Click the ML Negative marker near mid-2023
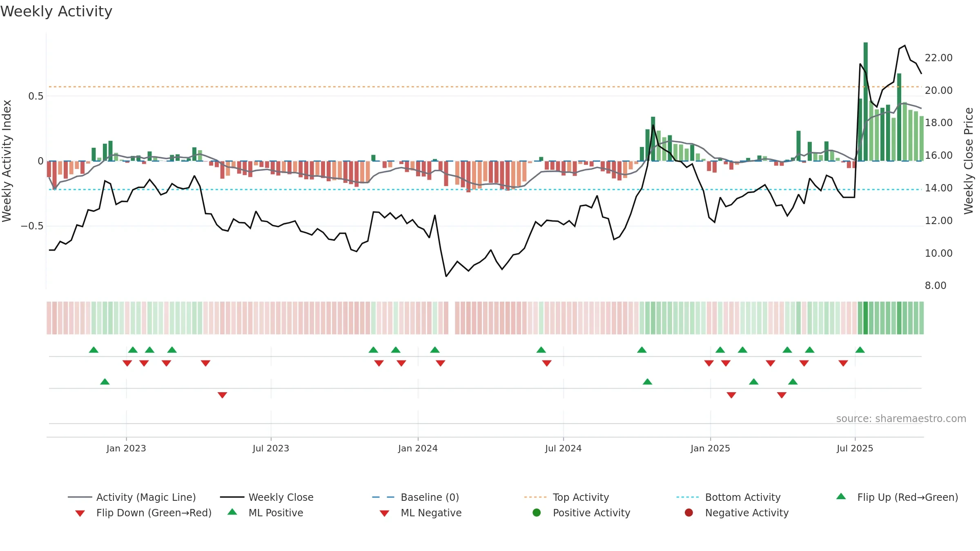 tap(222, 395)
